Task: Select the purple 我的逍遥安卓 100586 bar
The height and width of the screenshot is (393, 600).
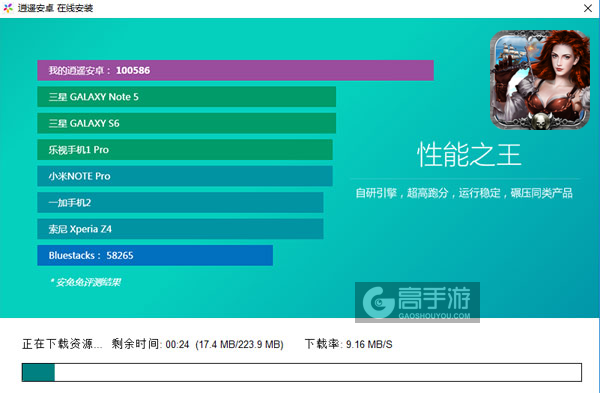Action: click(x=235, y=70)
